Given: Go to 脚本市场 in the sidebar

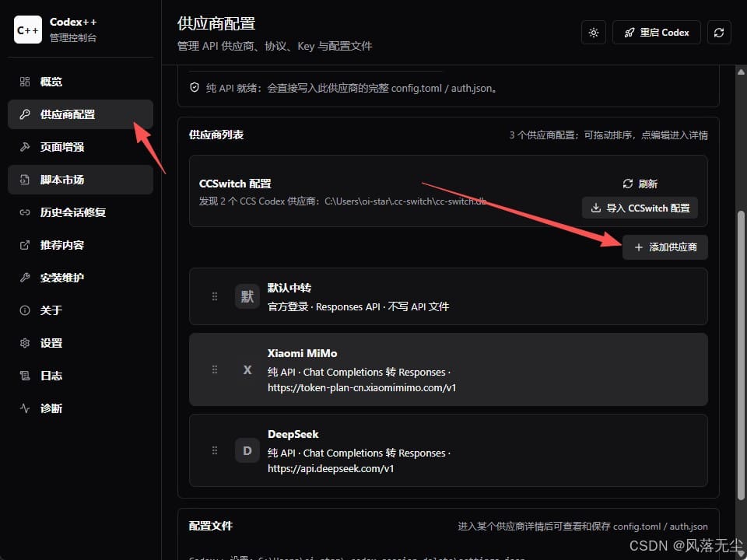Looking at the screenshot, I should [x=80, y=180].
